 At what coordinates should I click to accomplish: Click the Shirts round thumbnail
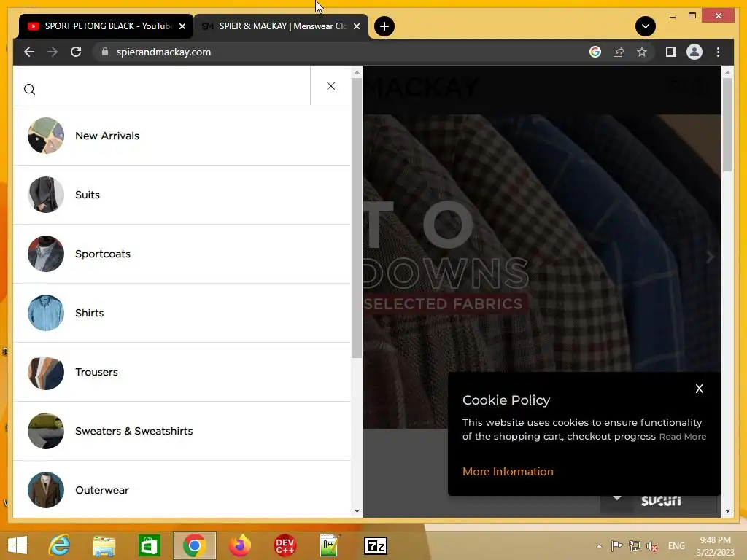pyautogui.click(x=46, y=313)
